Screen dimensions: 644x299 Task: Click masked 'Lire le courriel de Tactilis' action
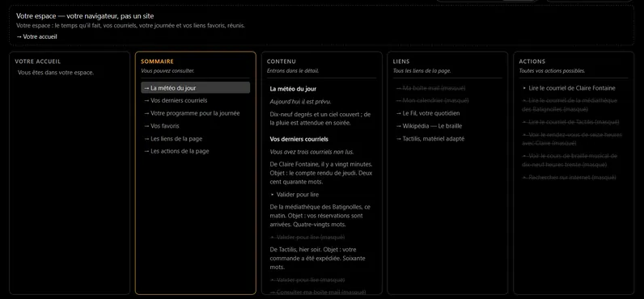click(571, 122)
